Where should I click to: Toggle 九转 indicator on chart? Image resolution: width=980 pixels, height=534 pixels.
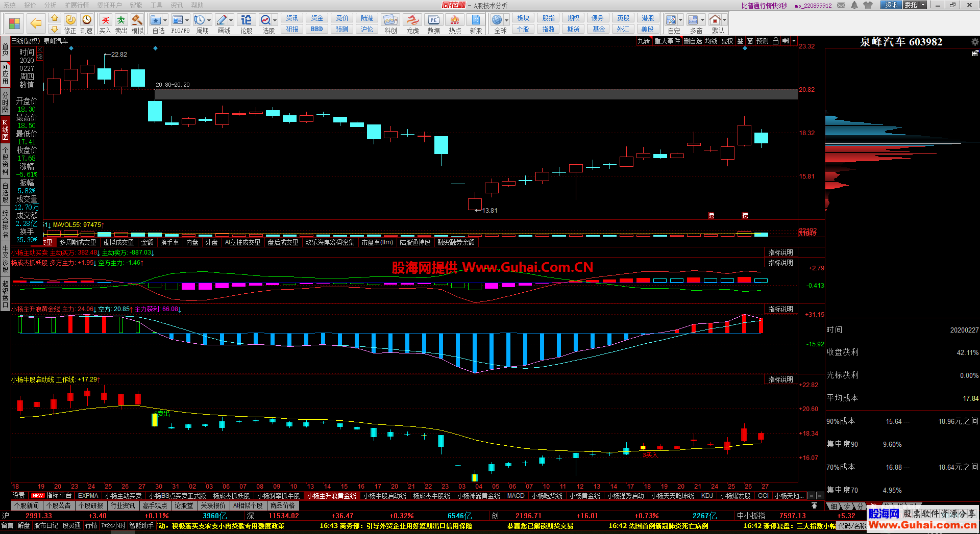[644, 41]
